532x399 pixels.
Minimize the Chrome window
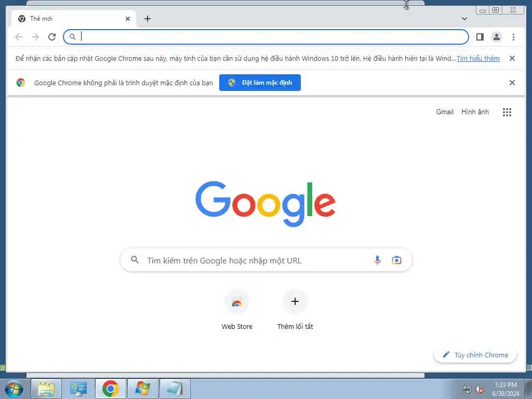[483, 10]
